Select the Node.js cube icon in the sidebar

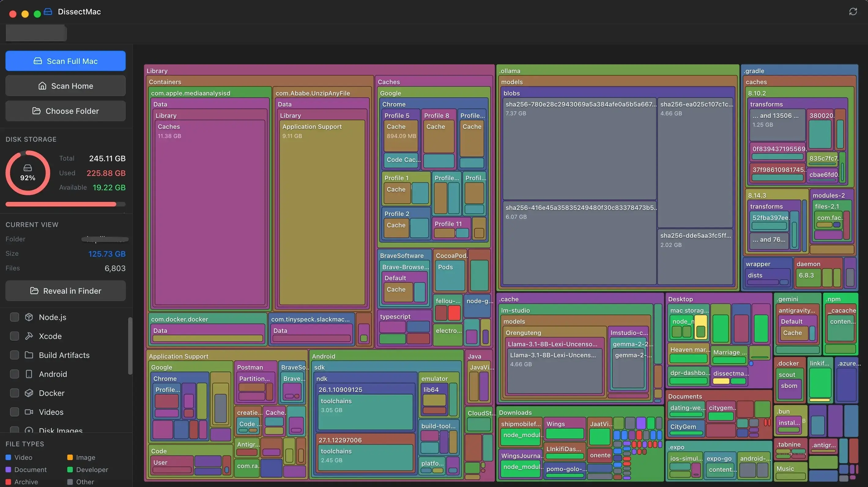[x=29, y=317]
